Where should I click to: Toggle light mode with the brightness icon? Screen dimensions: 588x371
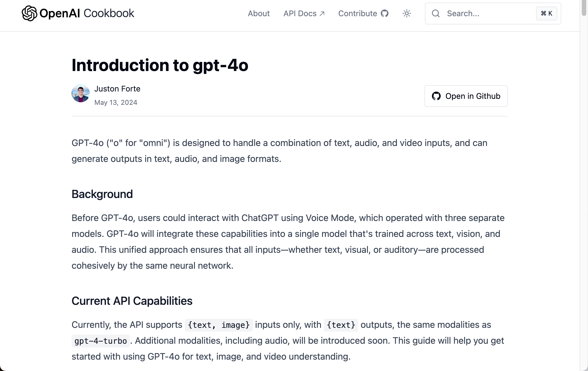407,13
